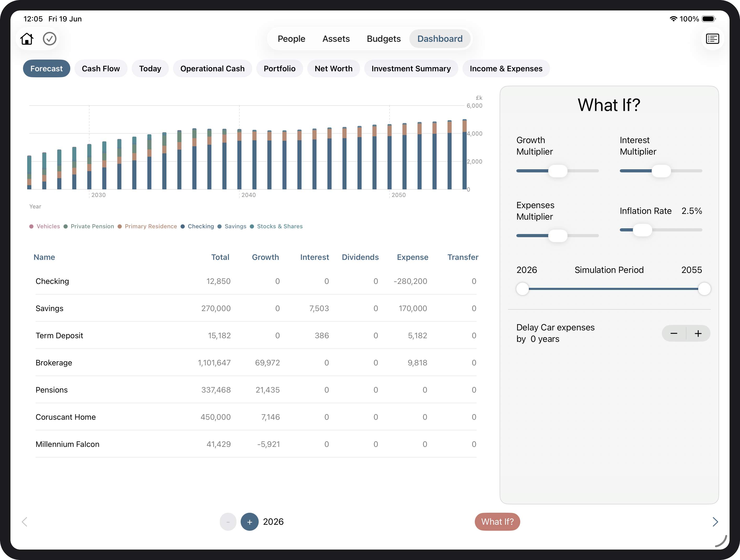The image size is (740, 560).
Task: Click the Name column header
Action: [x=44, y=257]
